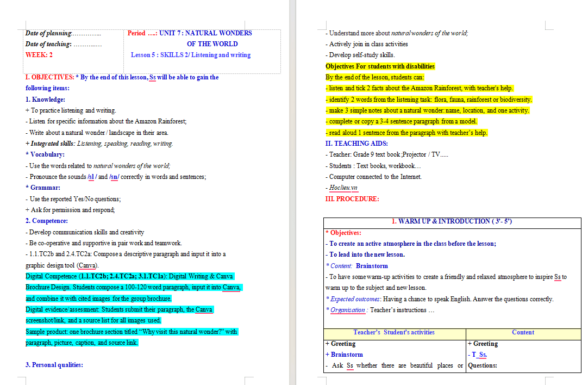Click the WEEK: 2 label
The image size is (588, 385).
click(x=39, y=55)
